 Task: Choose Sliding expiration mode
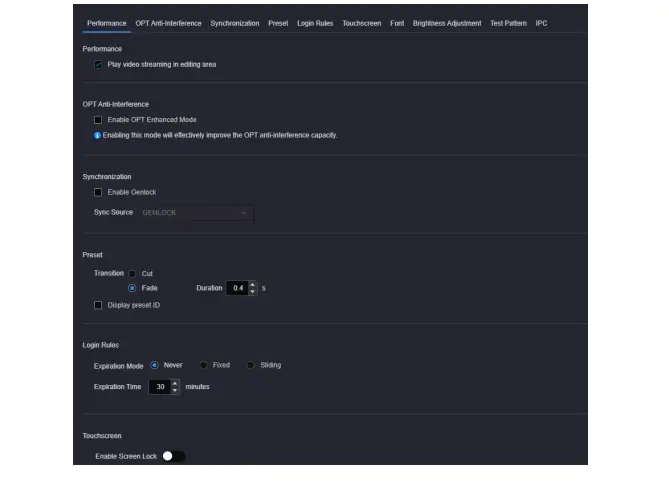[251, 365]
